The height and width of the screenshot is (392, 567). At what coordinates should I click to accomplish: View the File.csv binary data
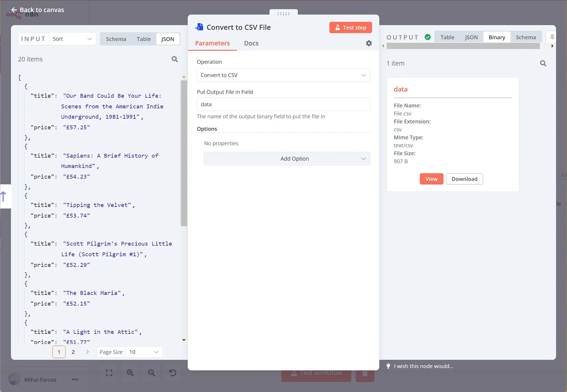(431, 179)
